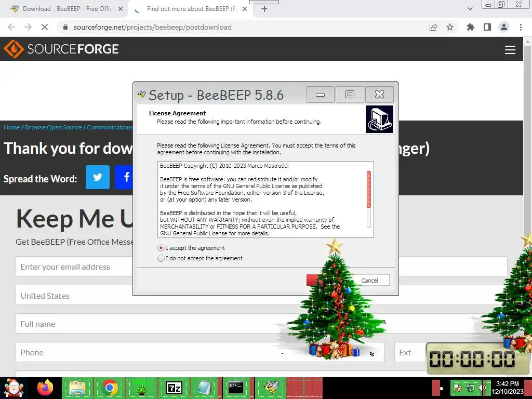Open the tab search chevron
532x399 pixels.
pos(470,9)
